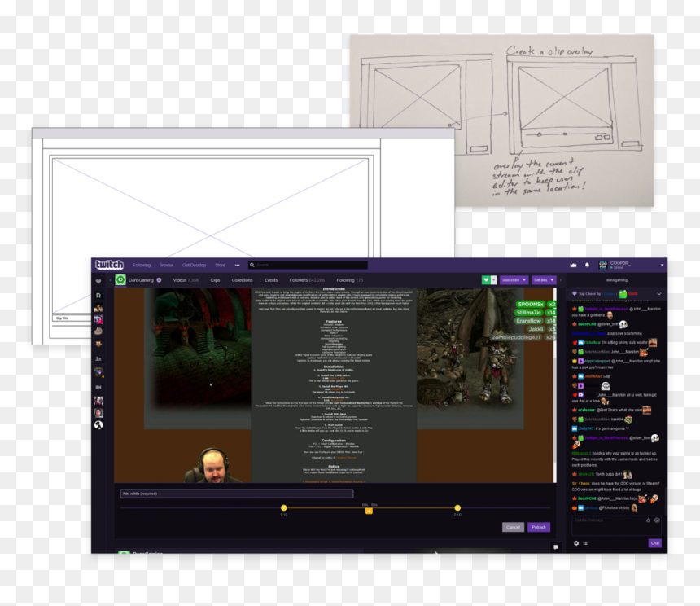Open the Store nav link
This screenshot has width=700, height=606.
tap(220, 266)
